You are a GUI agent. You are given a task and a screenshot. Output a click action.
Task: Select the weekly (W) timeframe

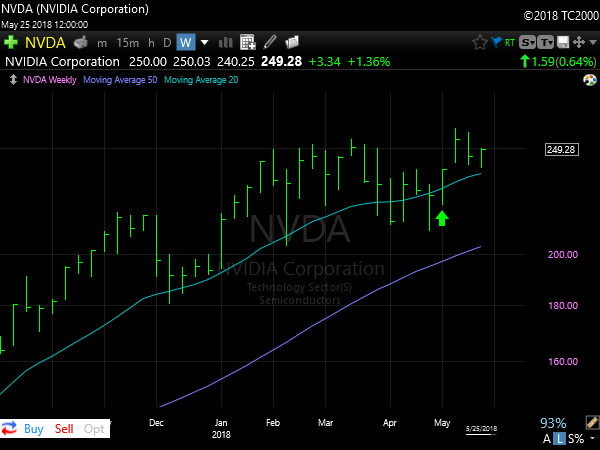coord(186,42)
